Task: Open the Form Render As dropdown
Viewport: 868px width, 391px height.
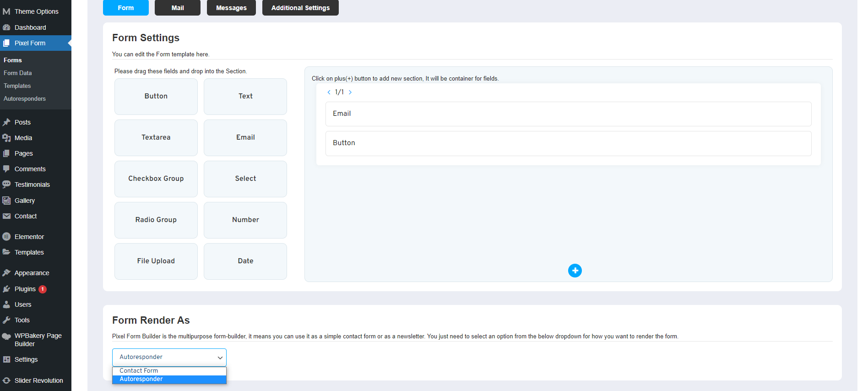Action: tap(169, 357)
